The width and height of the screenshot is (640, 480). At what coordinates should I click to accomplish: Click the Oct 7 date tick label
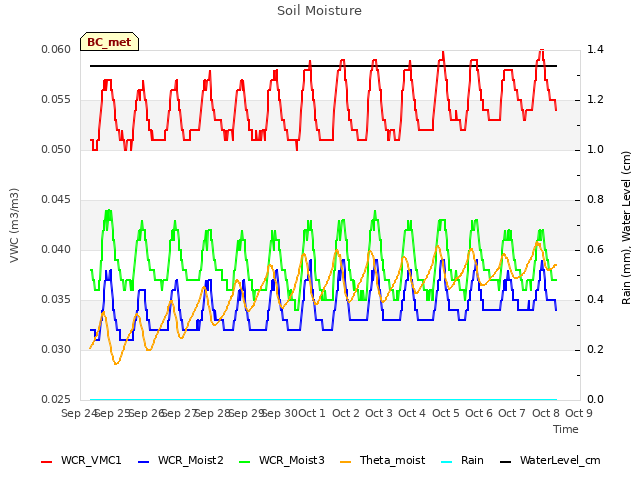[512, 413]
